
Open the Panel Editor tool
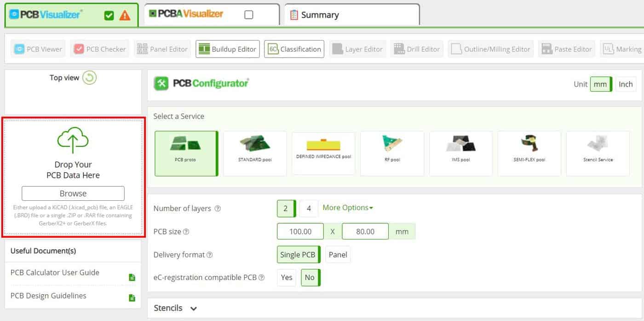click(x=162, y=49)
